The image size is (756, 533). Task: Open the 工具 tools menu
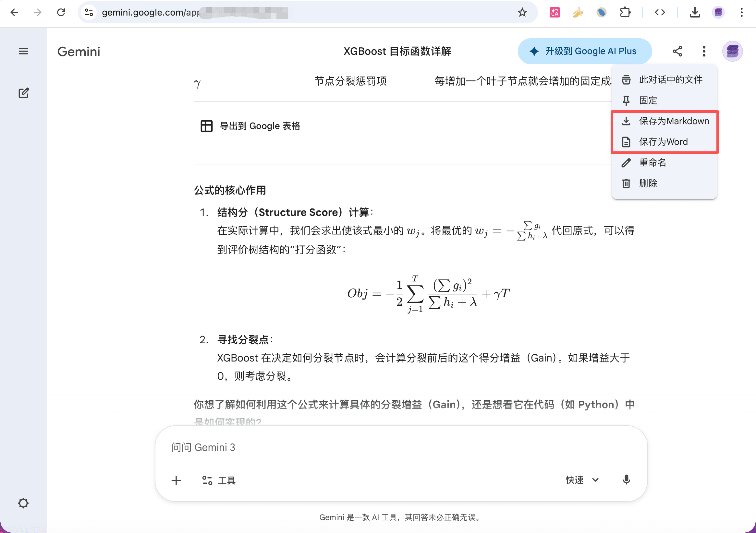219,480
